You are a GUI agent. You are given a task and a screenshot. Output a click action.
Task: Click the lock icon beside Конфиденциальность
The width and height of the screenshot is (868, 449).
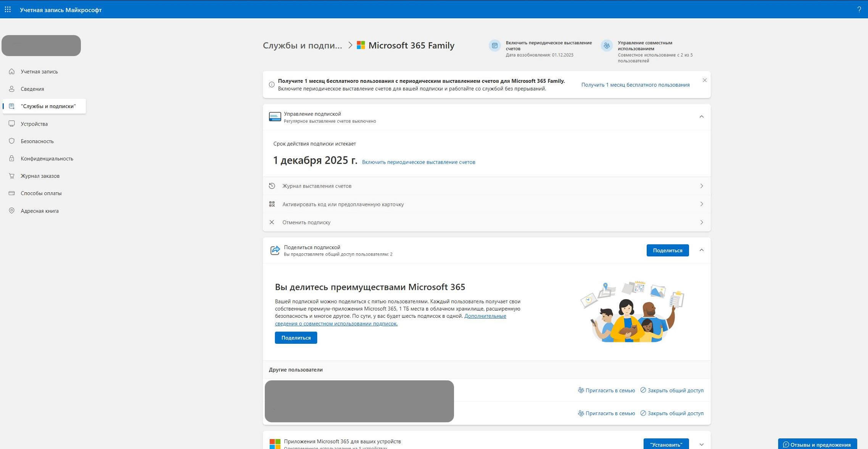12,158
